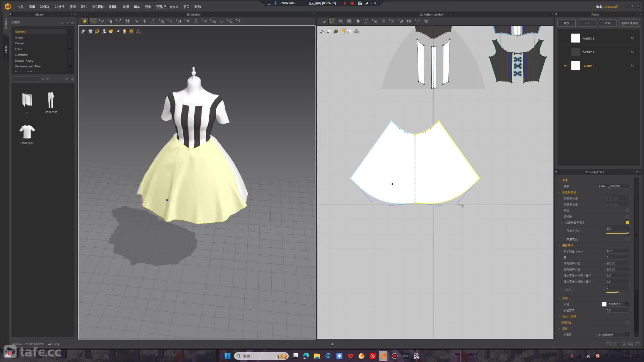The width and height of the screenshot is (644, 362).
Task: Collapse the 被选择的线 section
Action: click(x=559, y=192)
